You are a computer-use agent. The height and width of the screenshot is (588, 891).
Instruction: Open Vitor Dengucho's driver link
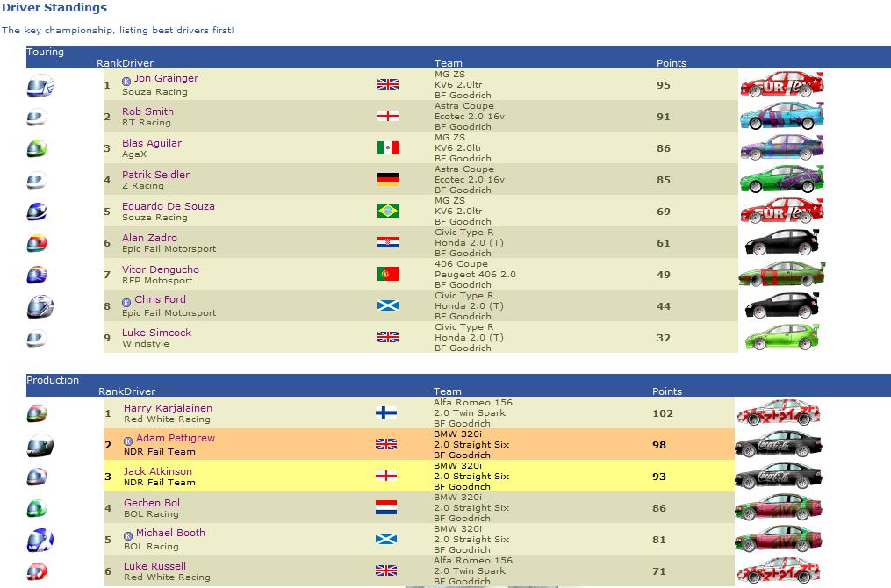[x=161, y=269]
